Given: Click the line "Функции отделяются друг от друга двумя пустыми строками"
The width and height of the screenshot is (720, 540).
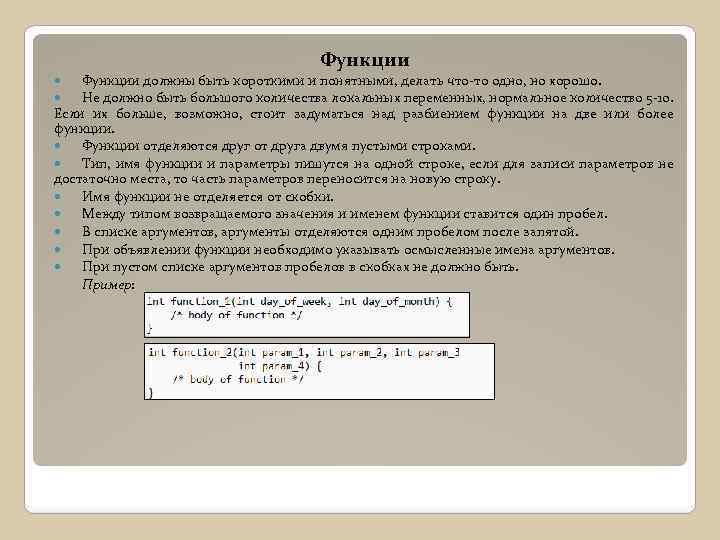Looking at the screenshot, I should (279, 146).
